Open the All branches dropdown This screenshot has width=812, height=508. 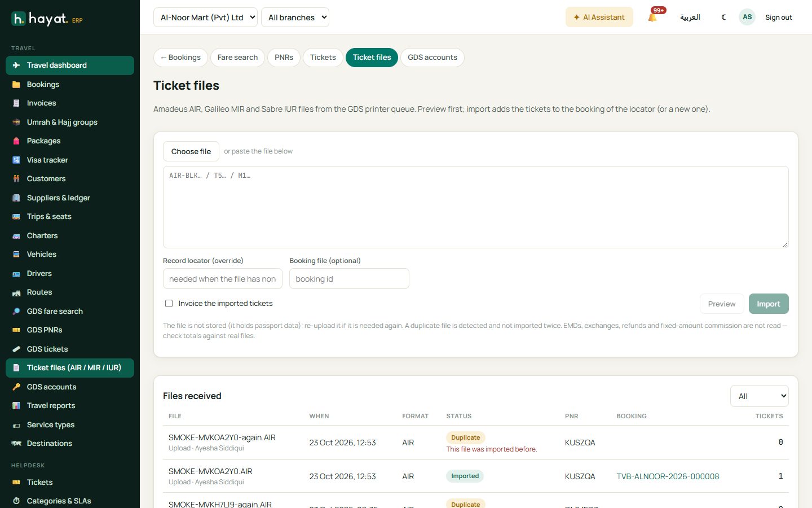click(x=295, y=17)
